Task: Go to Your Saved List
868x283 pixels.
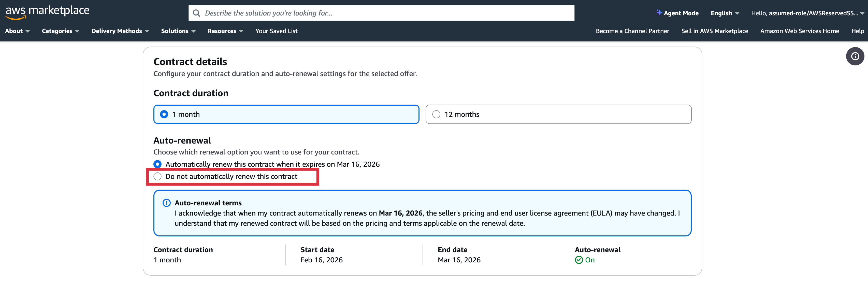Action: (x=276, y=31)
